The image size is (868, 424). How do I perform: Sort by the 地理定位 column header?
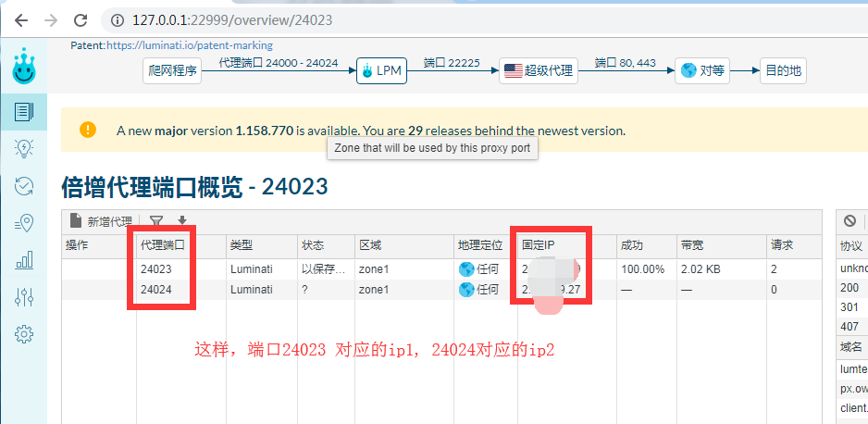click(x=486, y=245)
